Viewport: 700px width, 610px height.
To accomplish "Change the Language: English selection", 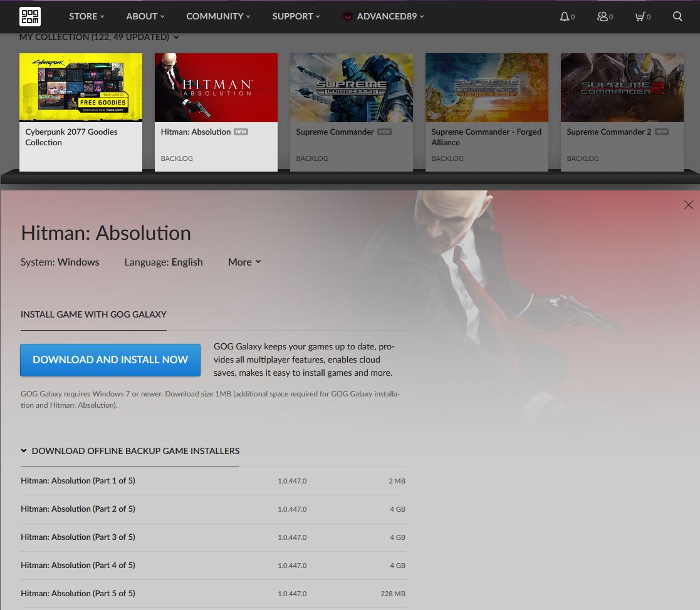I will click(x=164, y=262).
